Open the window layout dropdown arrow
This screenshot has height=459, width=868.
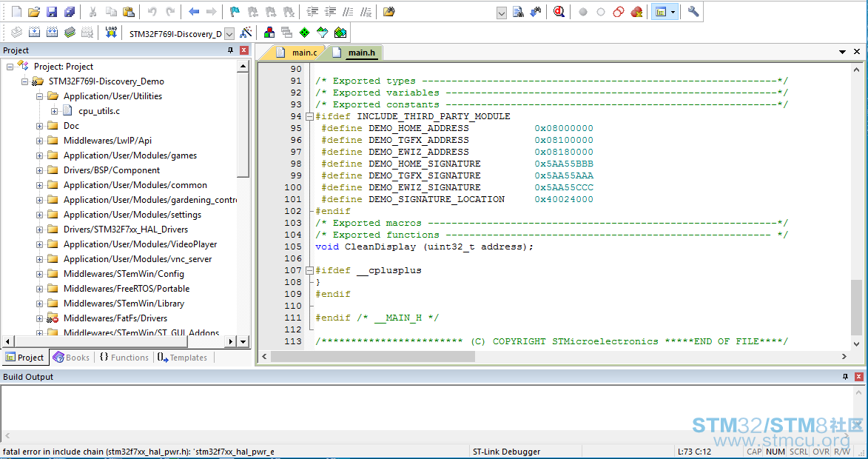673,12
